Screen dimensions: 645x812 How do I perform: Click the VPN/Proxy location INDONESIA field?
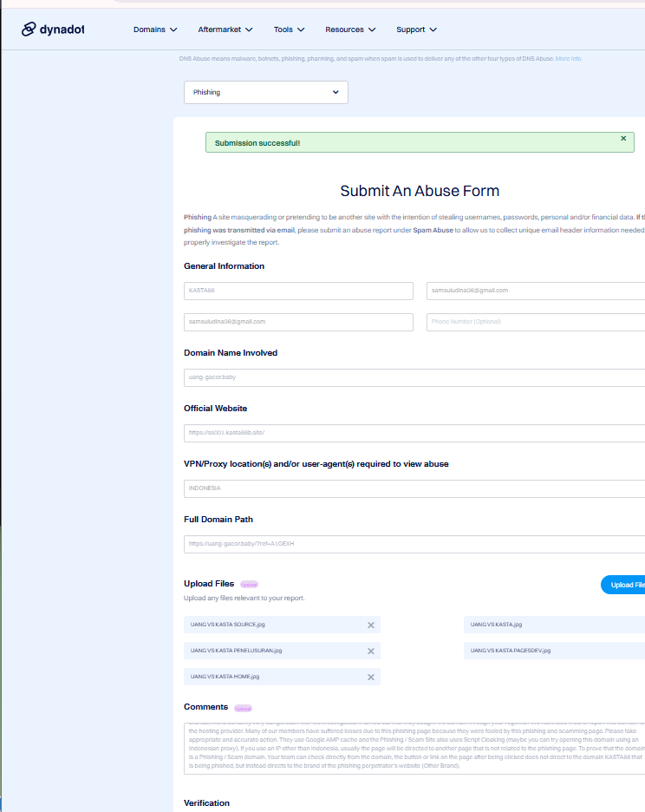tap(414, 488)
